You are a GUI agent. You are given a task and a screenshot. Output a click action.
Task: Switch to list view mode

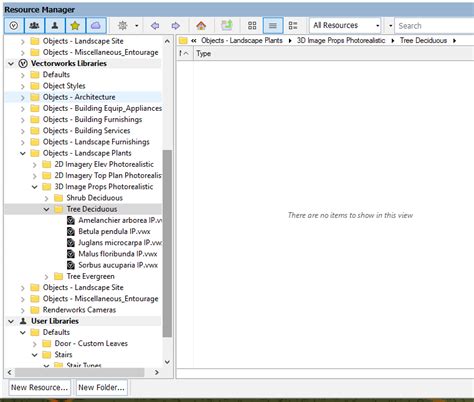pyautogui.click(x=273, y=26)
